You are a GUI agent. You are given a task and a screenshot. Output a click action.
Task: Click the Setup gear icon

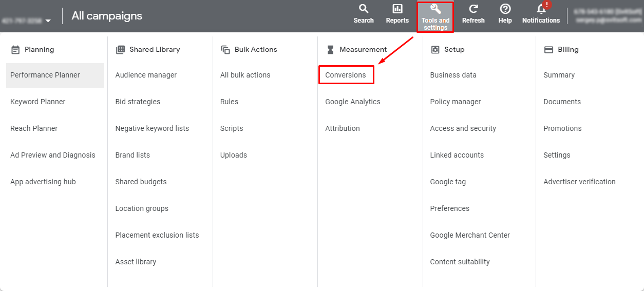pyautogui.click(x=435, y=50)
